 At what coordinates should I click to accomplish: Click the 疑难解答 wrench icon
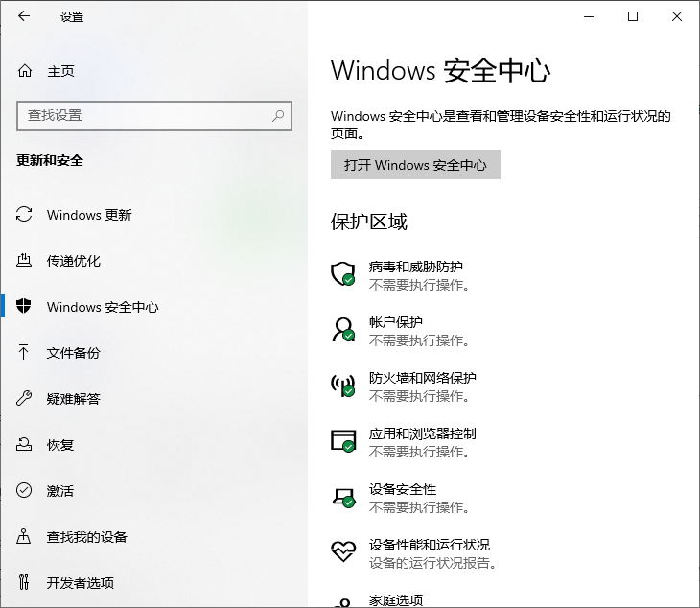pyautogui.click(x=24, y=398)
